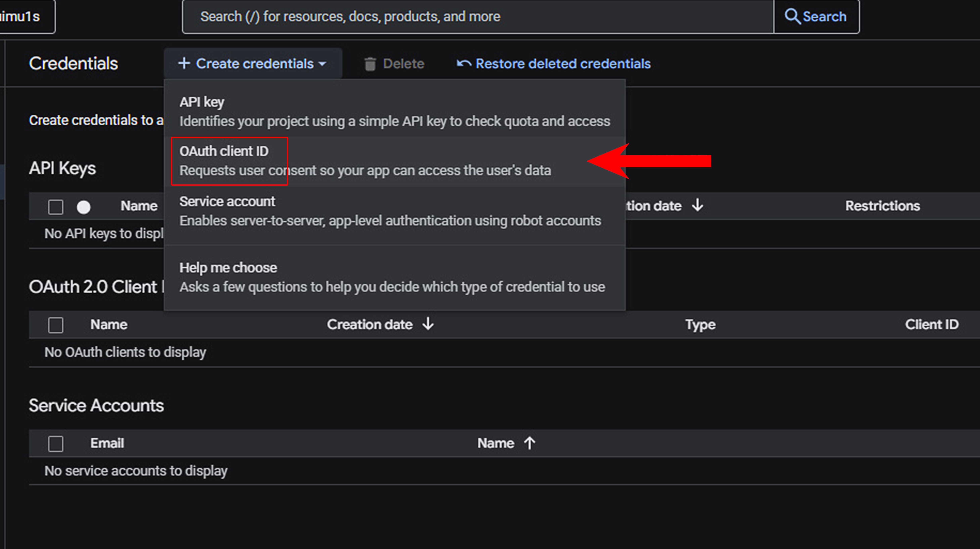
Task: Toggle the Service Accounts select-all checkbox
Action: (56, 444)
